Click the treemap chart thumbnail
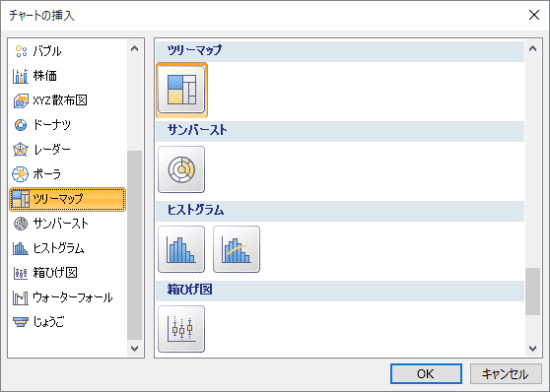The height and width of the screenshot is (392, 550). point(181,90)
